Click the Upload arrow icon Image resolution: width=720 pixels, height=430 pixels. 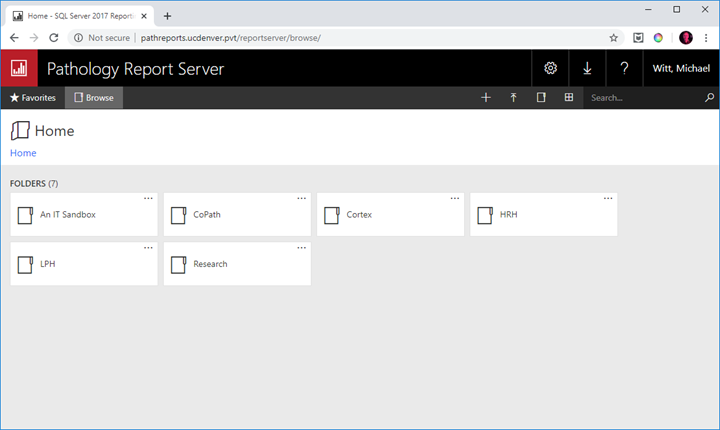click(513, 97)
